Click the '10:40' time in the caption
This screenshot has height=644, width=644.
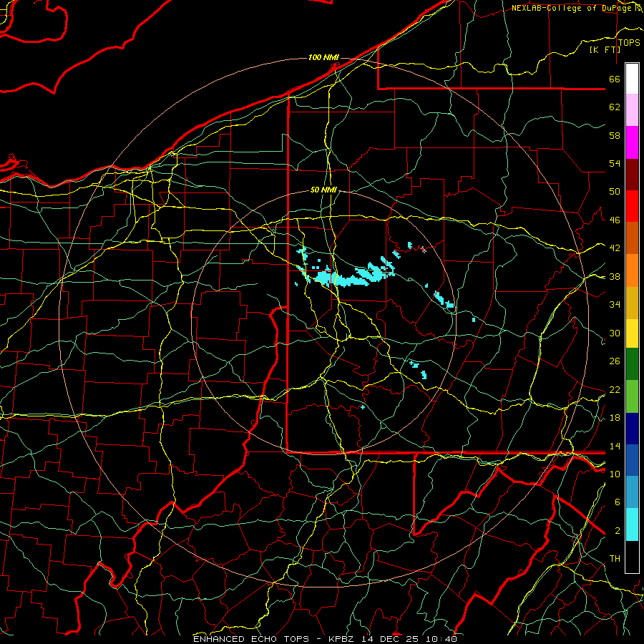pos(441,639)
